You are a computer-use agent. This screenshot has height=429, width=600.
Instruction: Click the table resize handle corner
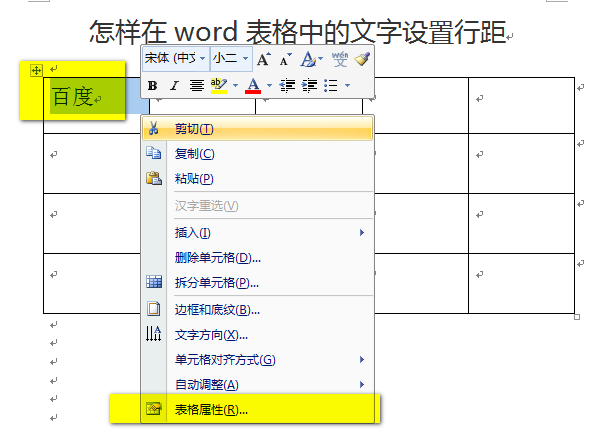point(577,317)
